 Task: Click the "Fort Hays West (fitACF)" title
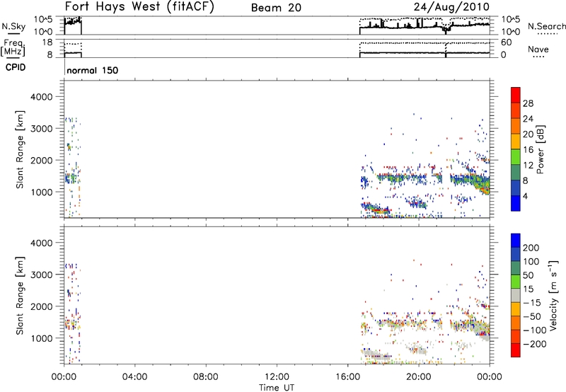[x=139, y=6]
